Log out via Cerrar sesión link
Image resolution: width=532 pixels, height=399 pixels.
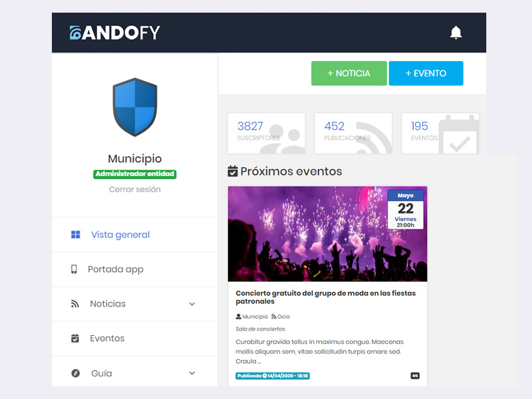(135, 190)
